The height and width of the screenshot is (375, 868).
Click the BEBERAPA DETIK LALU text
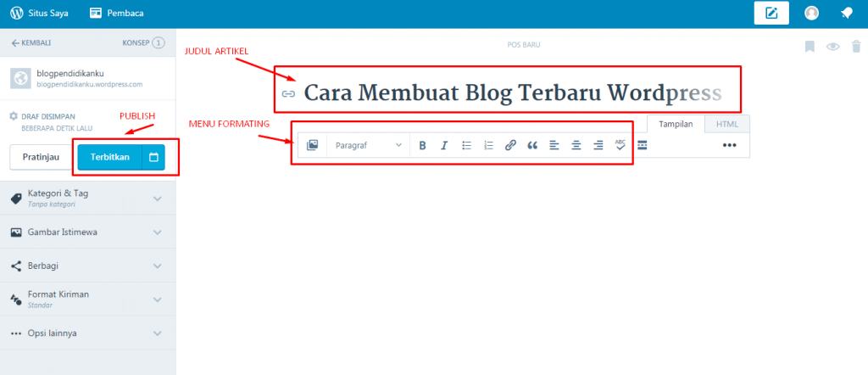point(57,128)
